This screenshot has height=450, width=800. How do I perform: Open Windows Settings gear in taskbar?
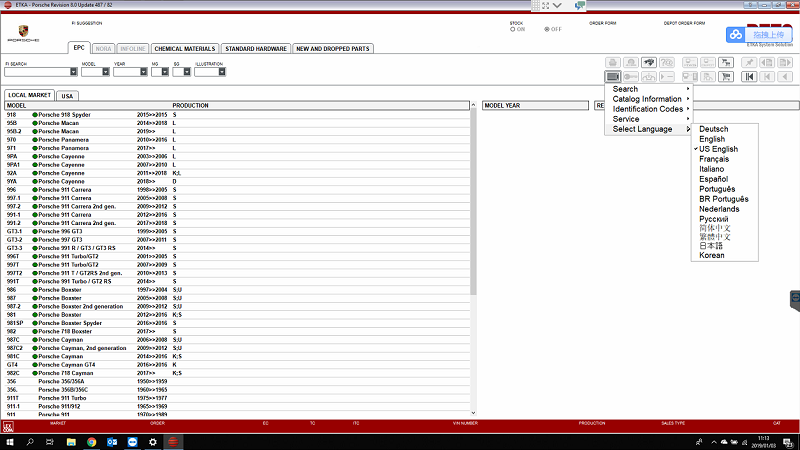click(x=153, y=442)
